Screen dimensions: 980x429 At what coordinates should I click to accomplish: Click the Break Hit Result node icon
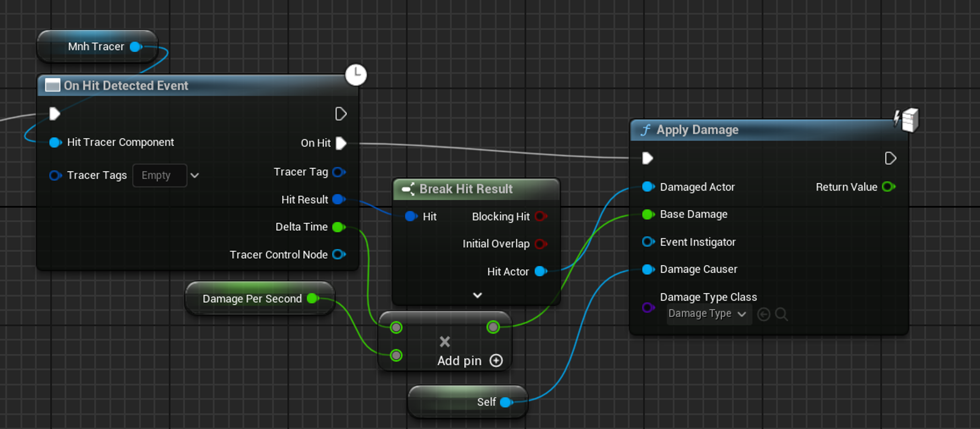[x=408, y=189]
